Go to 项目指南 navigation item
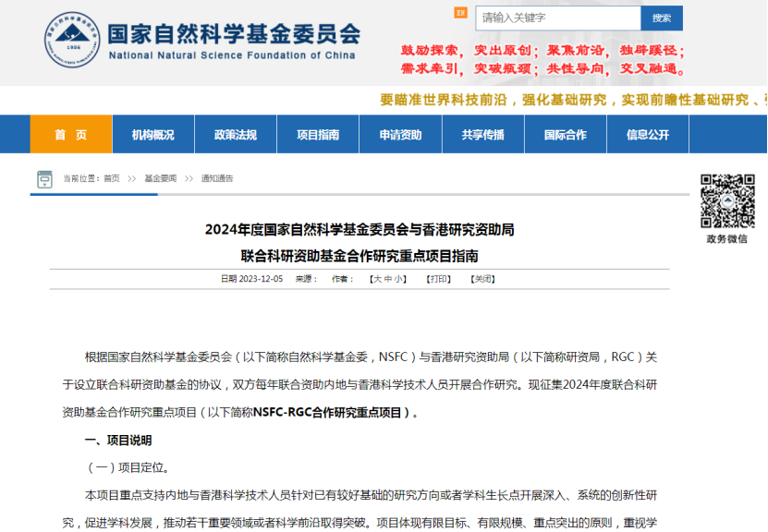 tap(318, 135)
